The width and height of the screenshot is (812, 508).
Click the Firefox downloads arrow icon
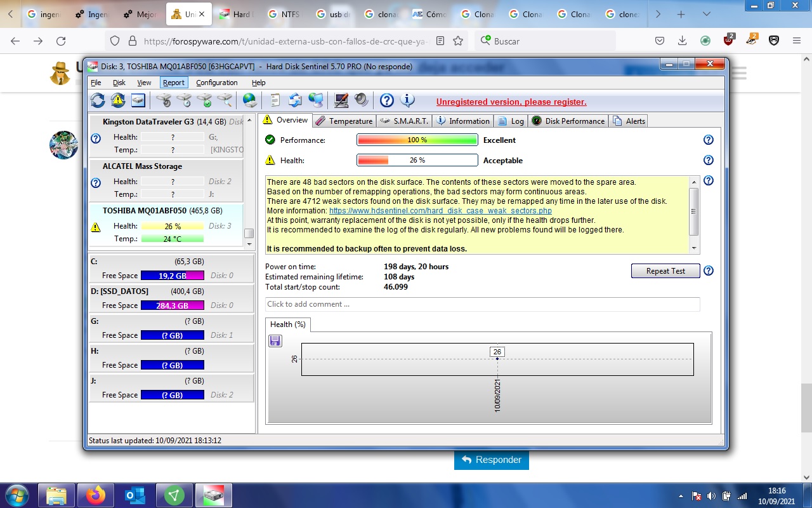pos(683,41)
